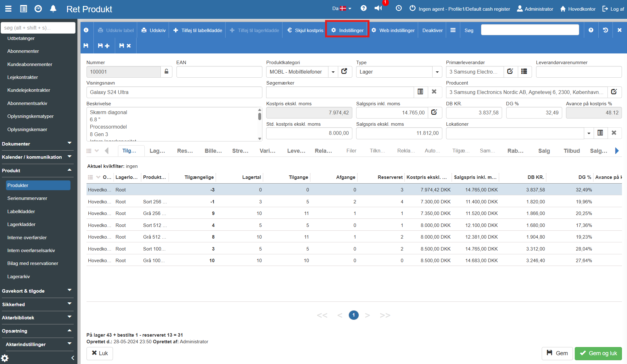Open the Produktkategori dropdown
The width and height of the screenshot is (627, 364).
(x=333, y=72)
